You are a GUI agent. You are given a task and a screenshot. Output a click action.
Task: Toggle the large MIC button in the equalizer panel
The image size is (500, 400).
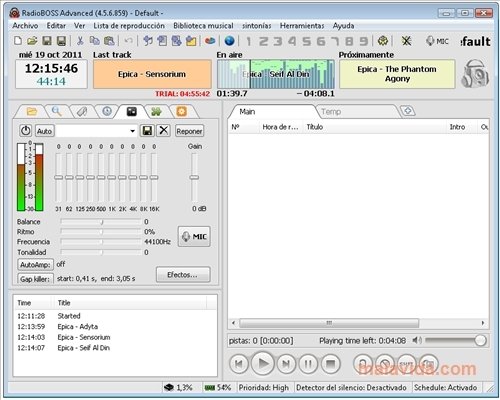[194, 237]
